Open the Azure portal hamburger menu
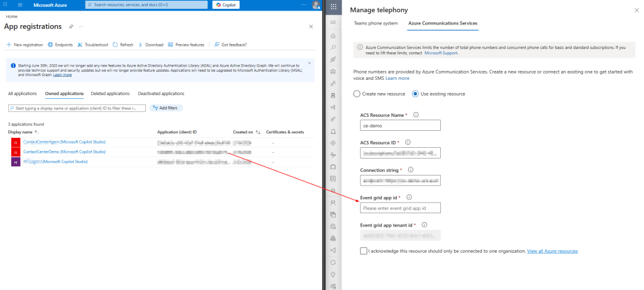 [x=10, y=4]
